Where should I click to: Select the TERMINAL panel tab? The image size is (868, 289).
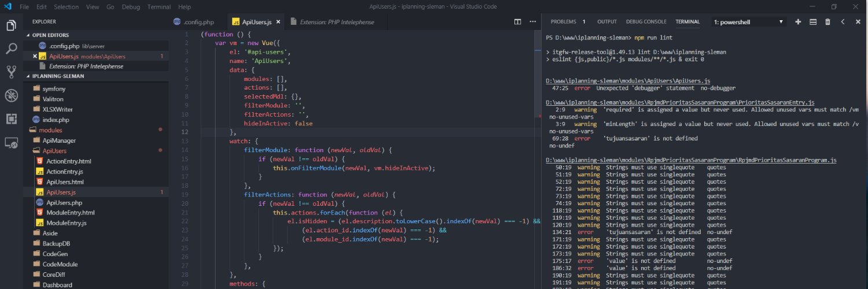click(687, 21)
